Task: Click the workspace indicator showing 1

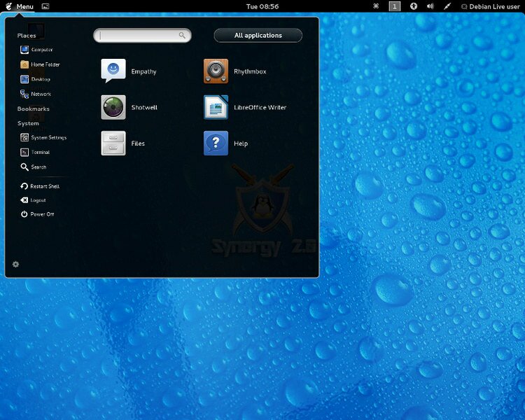Action: point(395,6)
